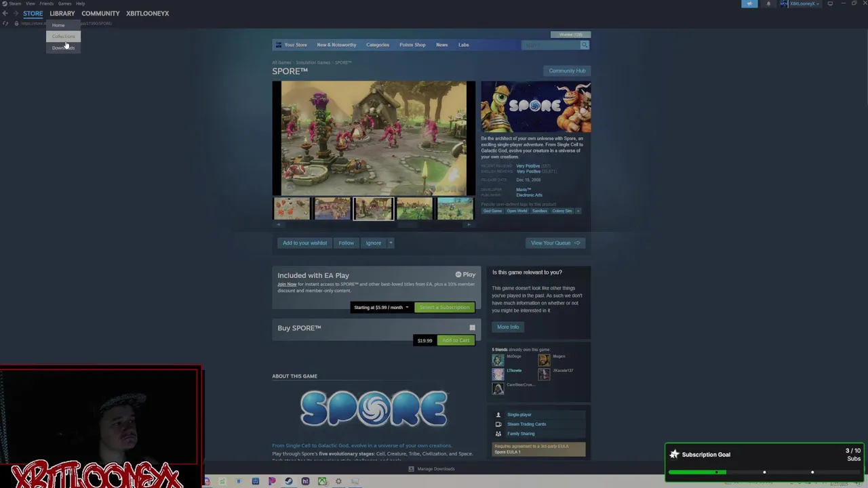The height and width of the screenshot is (488, 868).
Task: Open News in the store nav
Action: (441, 45)
